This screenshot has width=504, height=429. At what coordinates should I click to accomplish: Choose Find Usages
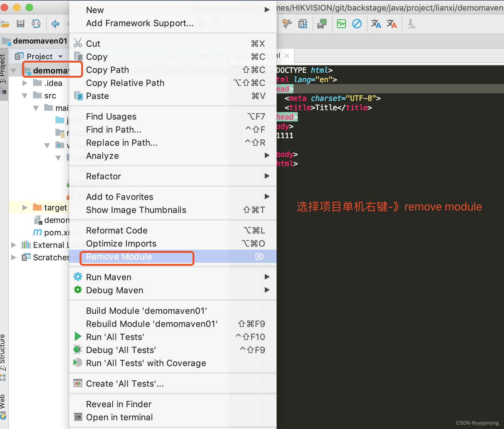tap(173, 116)
